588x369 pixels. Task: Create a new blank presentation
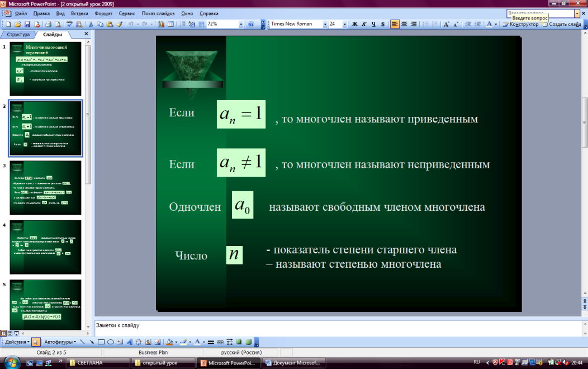8,24
